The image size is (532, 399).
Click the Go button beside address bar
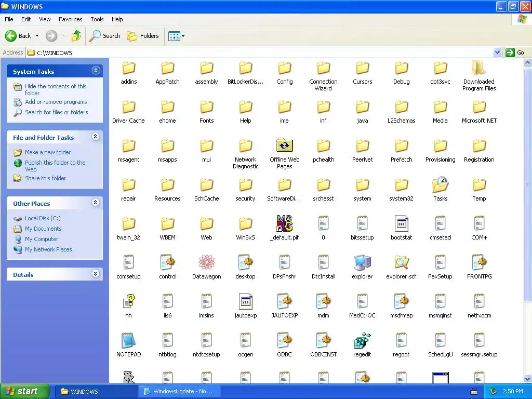coord(515,52)
